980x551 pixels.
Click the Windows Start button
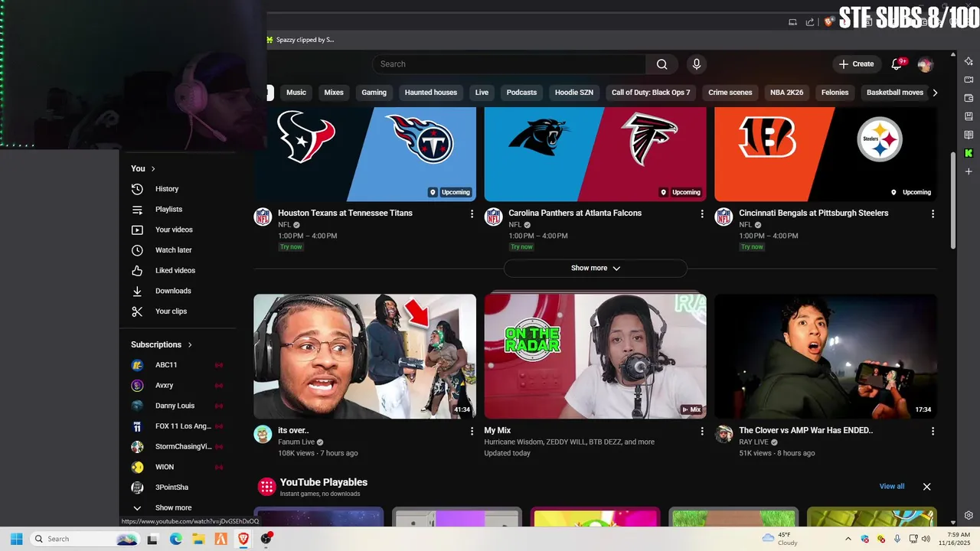(16, 539)
